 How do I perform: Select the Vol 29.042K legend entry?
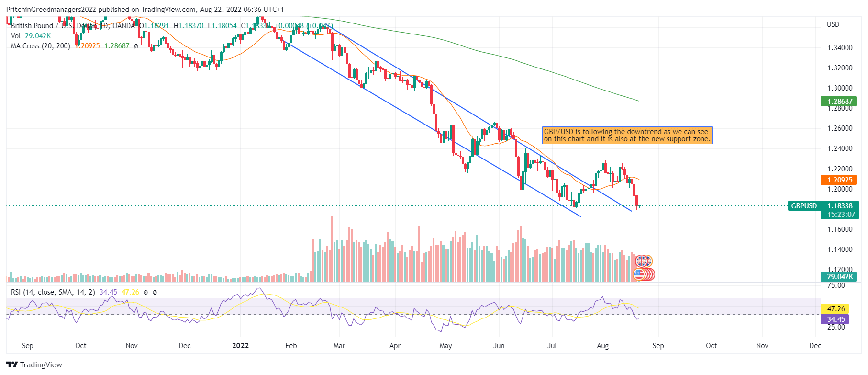pyautogui.click(x=31, y=36)
